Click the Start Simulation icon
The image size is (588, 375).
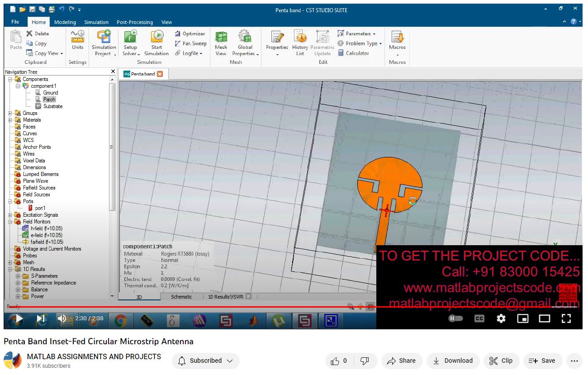tap(156, 38)
